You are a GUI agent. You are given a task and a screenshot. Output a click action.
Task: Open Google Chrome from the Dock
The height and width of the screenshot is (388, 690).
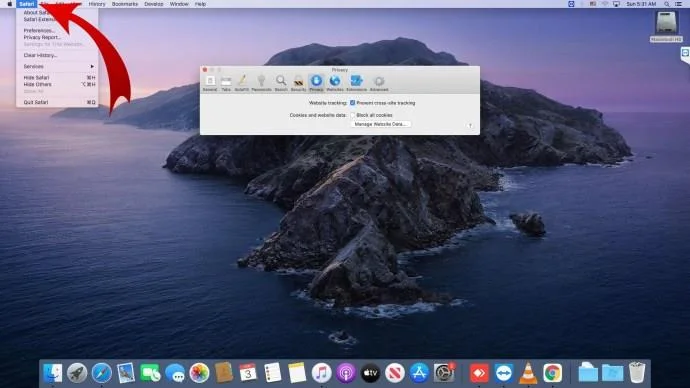pyautogui.click(x=552, y=373)
